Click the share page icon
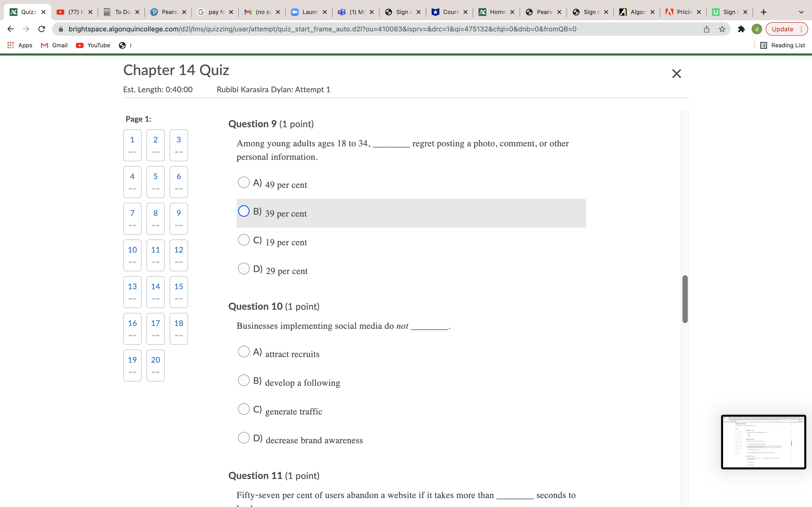Viewport: 812px width, 507px height. [706, 29]
